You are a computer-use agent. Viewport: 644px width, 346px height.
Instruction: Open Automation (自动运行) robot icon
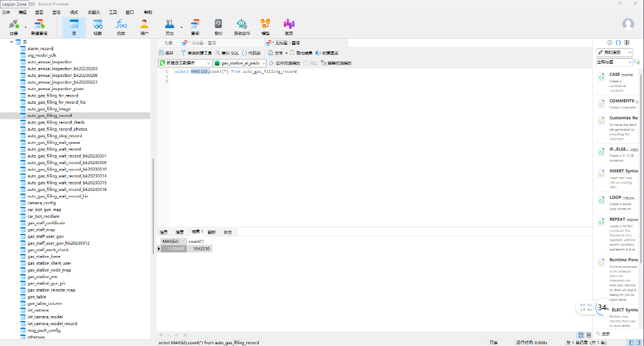coord(241,26)
